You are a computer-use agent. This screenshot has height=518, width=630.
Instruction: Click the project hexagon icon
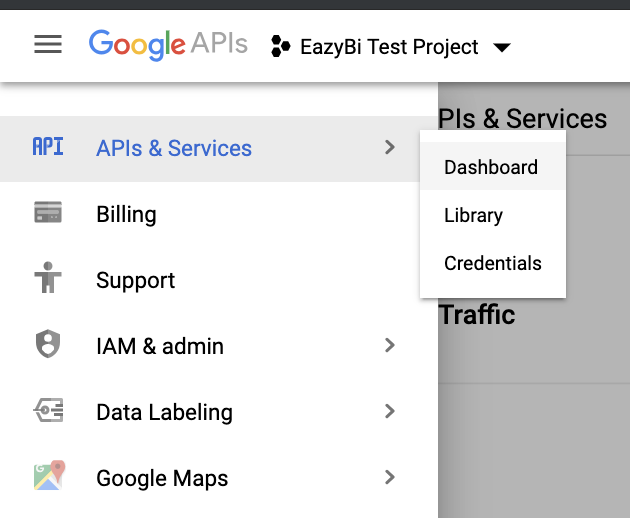pos(281,47)
